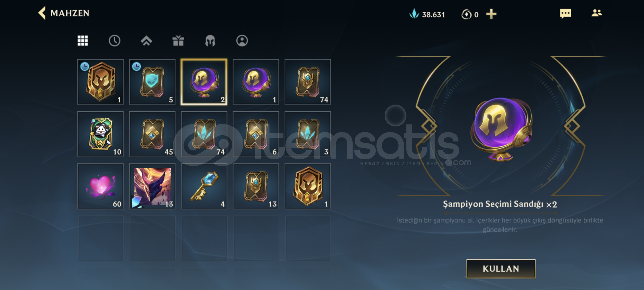This screenshot has width=644, height=290.
Task: Open the chat bubble icon
Action: click(x=565, y=13)
